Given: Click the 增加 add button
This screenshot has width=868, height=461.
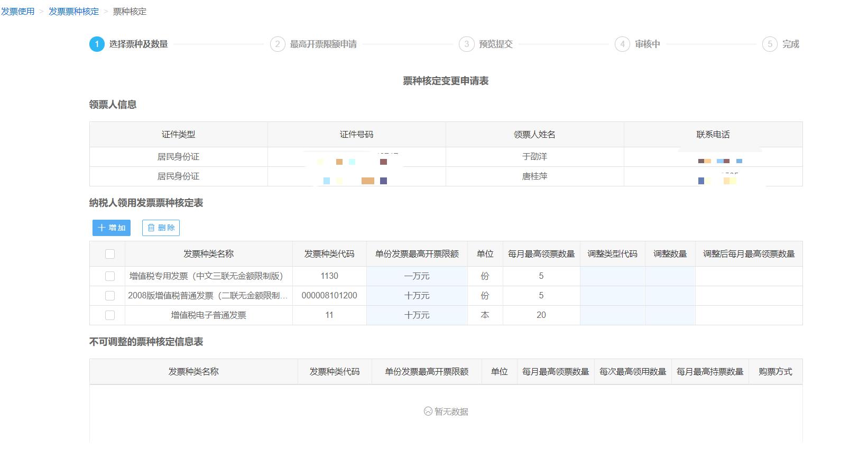Looking at the screenshot, I should click(x=112, y=228).
